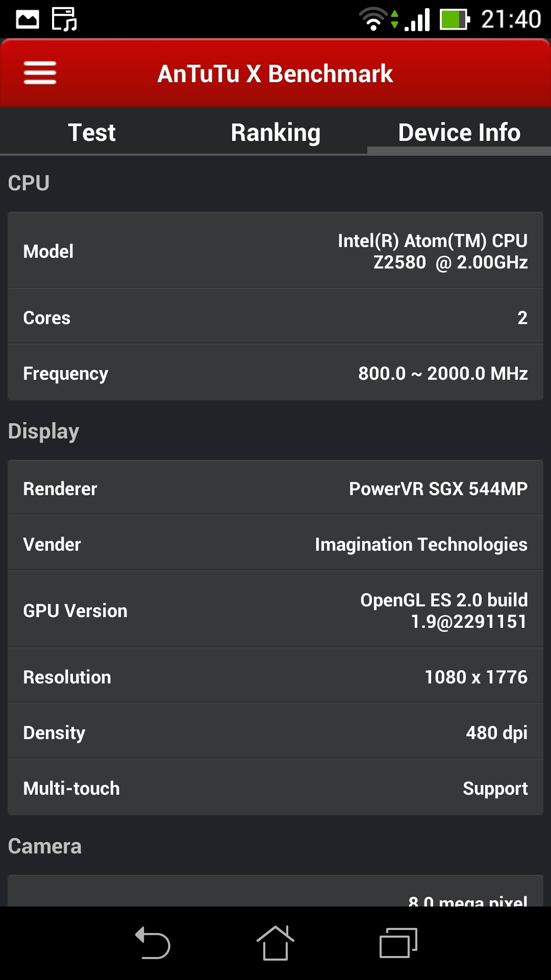
Task: Select the Frequency row
Action: click(275, 373)
